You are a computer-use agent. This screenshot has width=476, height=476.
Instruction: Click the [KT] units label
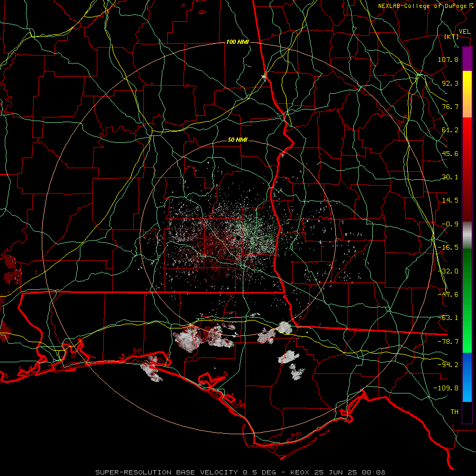point(451,36)
